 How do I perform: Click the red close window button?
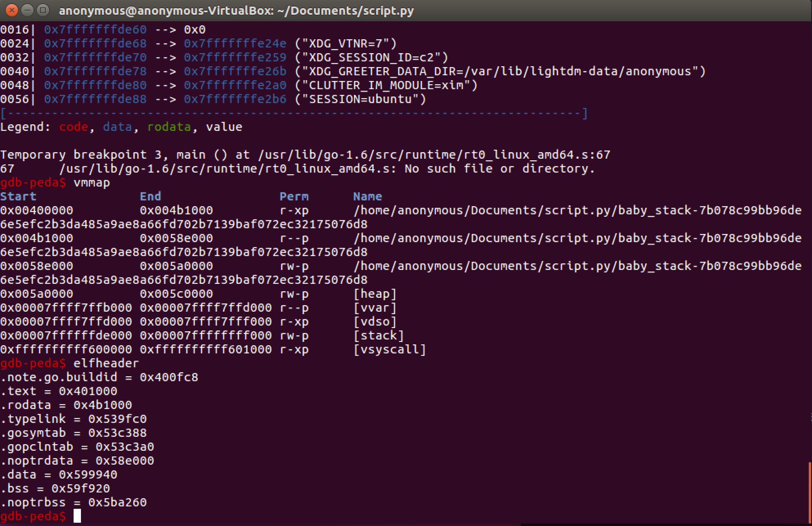12,10
